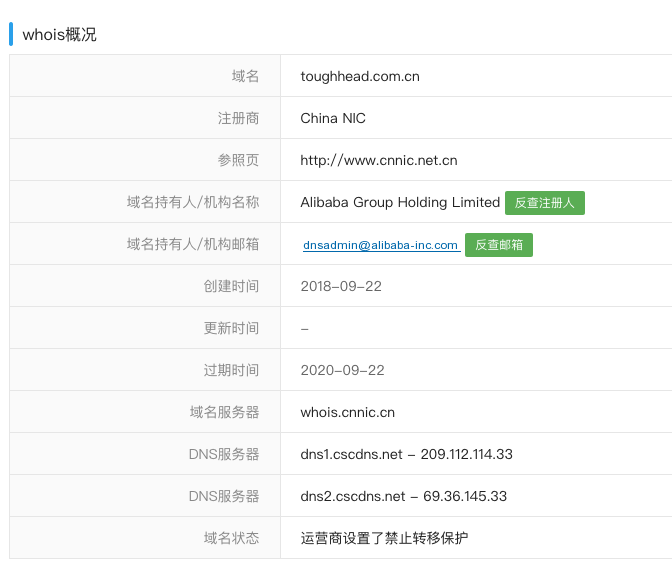
Task: Click the creation date 2018-09-22
Action: tap(341, 286)
